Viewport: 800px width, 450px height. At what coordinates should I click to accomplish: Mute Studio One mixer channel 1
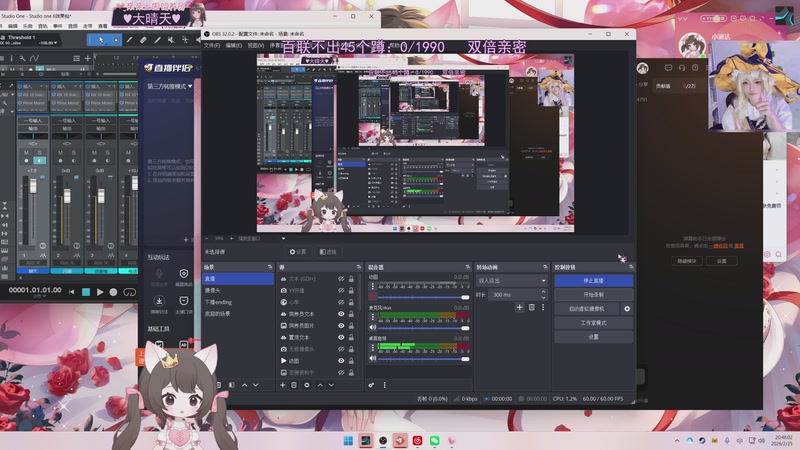27,153
